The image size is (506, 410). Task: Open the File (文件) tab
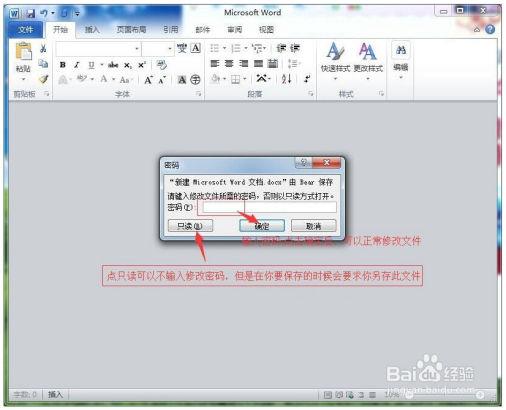pos(25,30)
